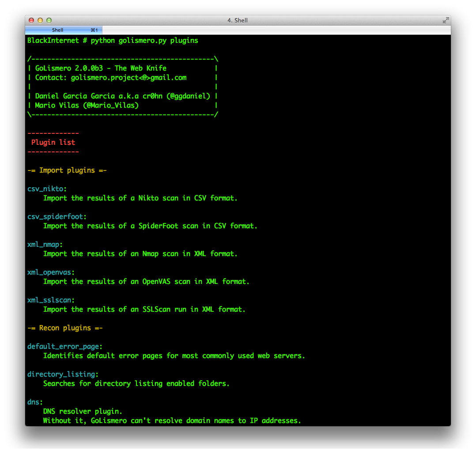Click the 'DNS resolver plugin.' line
This screenshot has width=476, height=461.
83,412
